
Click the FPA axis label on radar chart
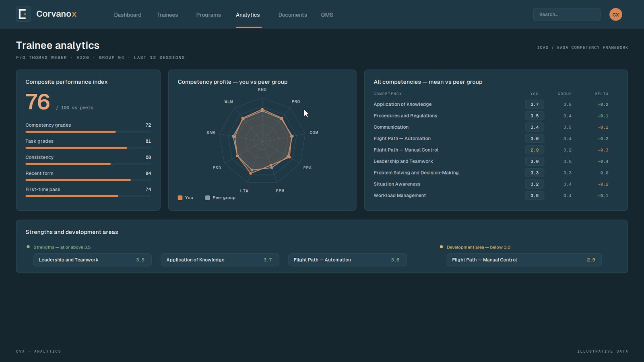point(308,168)
